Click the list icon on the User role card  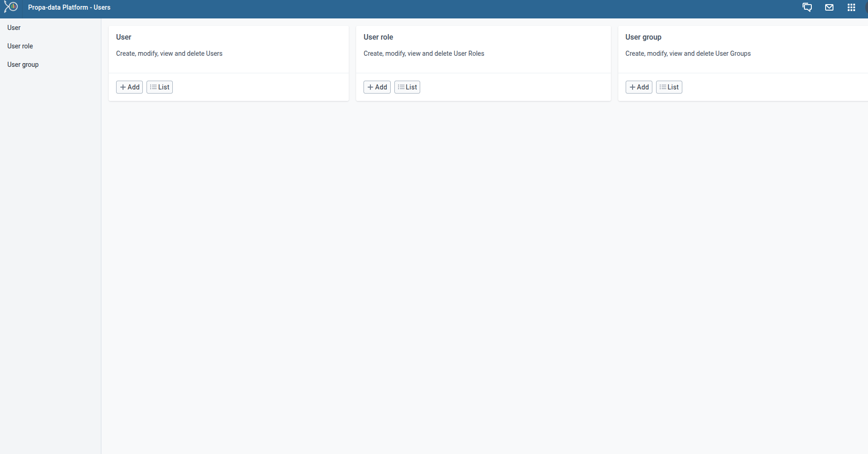[x=402, y=87]
